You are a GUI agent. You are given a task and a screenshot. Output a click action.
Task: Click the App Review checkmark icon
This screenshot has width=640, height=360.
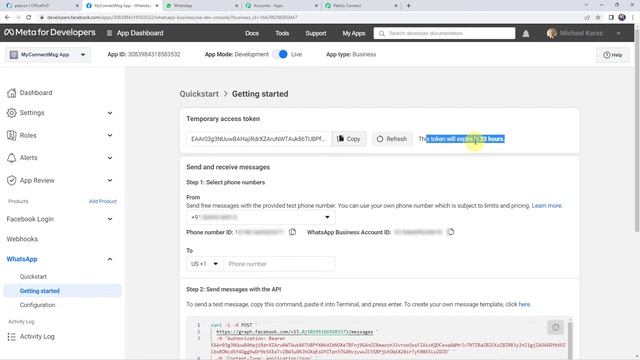[11, 180]
